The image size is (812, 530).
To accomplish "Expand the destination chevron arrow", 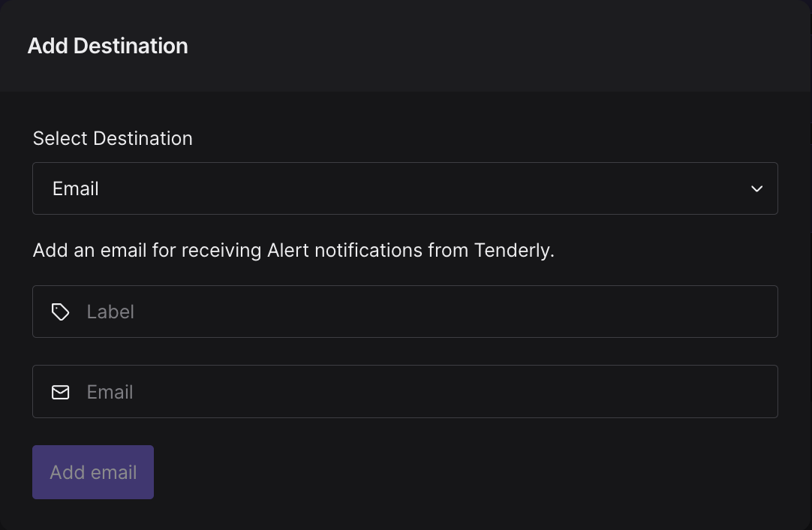I will (756, 189).
